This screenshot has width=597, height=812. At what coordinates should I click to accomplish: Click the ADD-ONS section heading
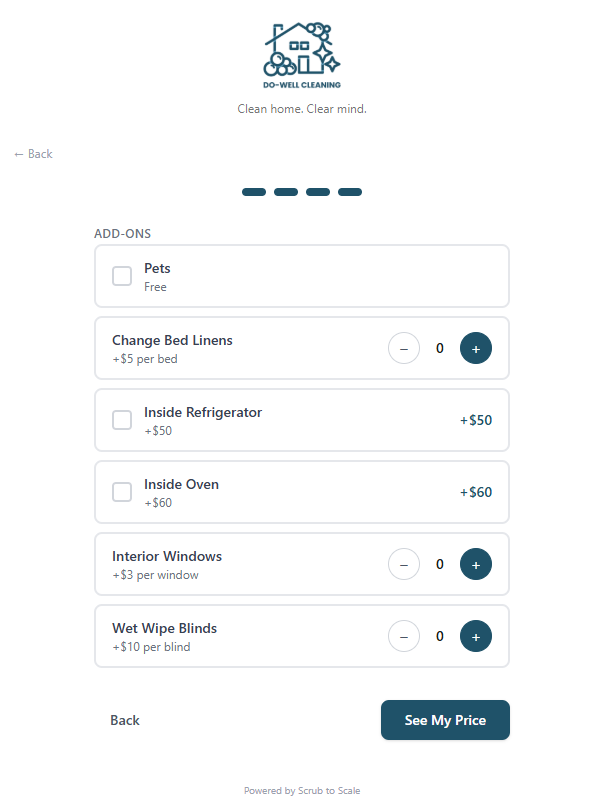click(x=121, y=233)
